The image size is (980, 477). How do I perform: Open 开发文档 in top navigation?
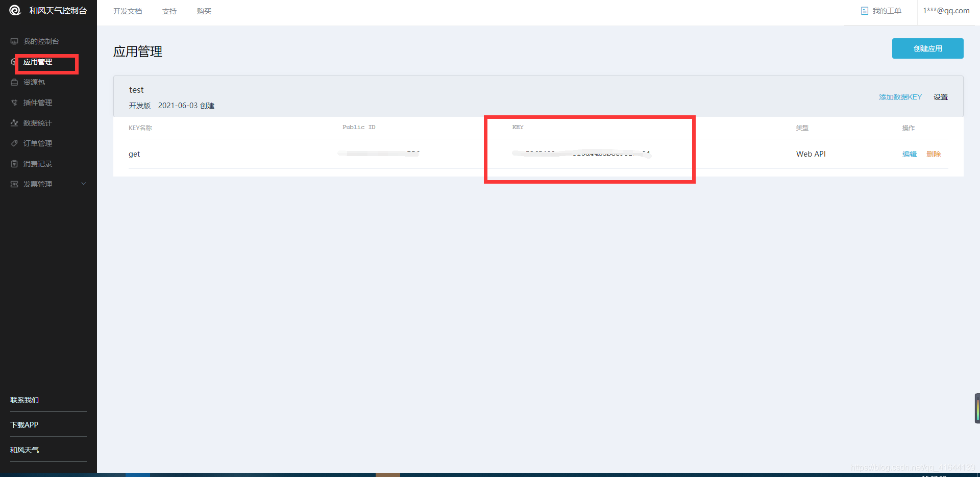[x=128, y=11]
